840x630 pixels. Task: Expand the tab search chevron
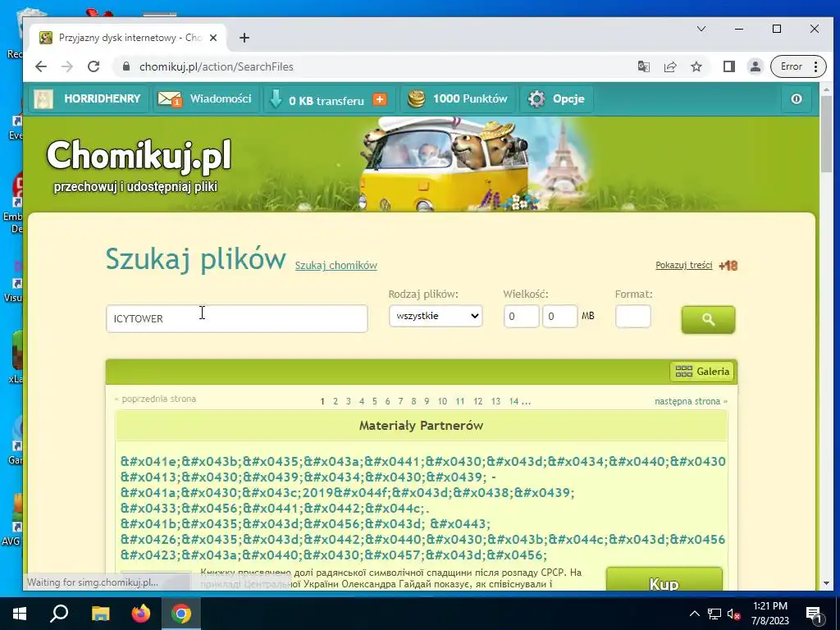[x=701, y=29]
